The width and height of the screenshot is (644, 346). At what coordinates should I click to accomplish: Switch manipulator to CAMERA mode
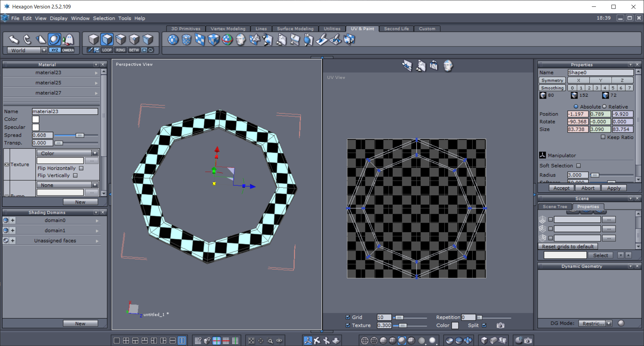pos(68,50)
